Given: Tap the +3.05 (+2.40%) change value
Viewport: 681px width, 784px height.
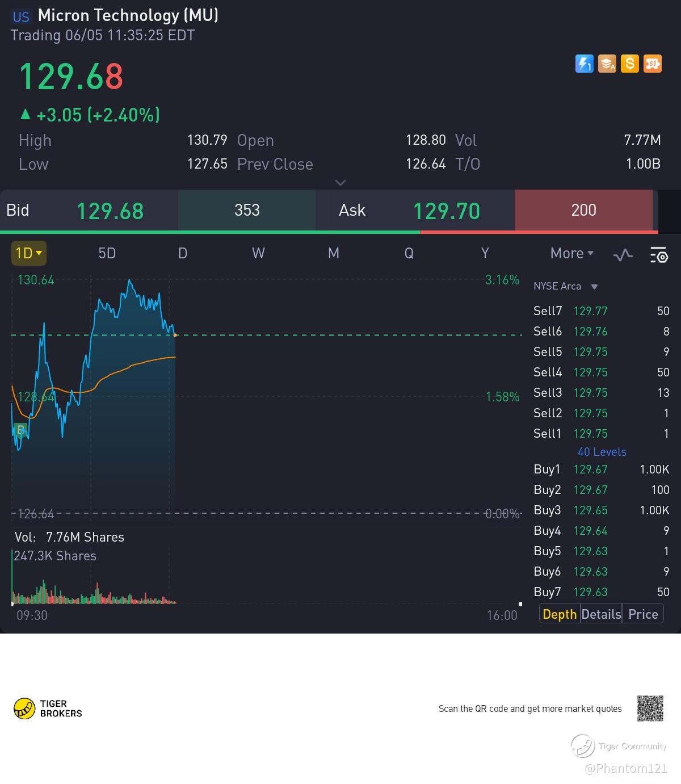Looking at the screenshot, I should coord(98,115).
